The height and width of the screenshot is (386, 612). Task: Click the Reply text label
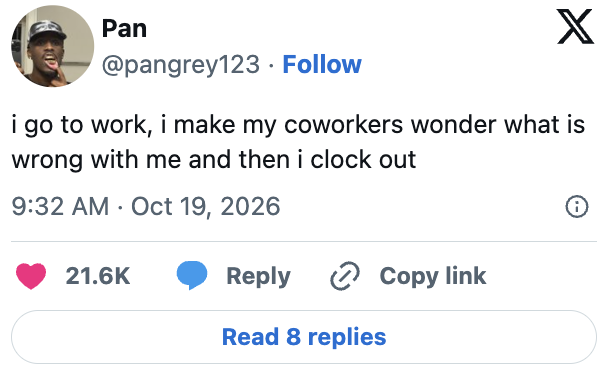click(258, 277)
